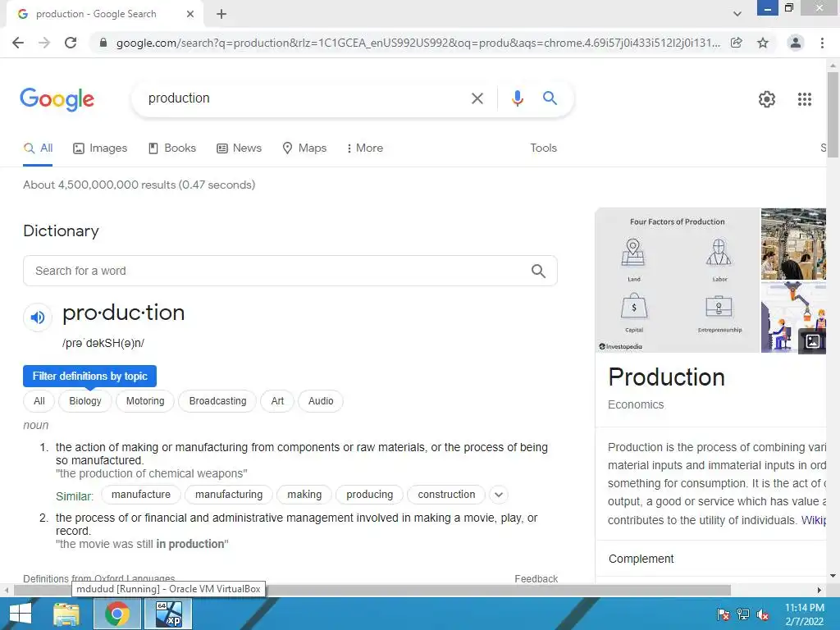Open the Chrome profile avatar
This screenshot has height=630, width=840.
click(796, 43)
